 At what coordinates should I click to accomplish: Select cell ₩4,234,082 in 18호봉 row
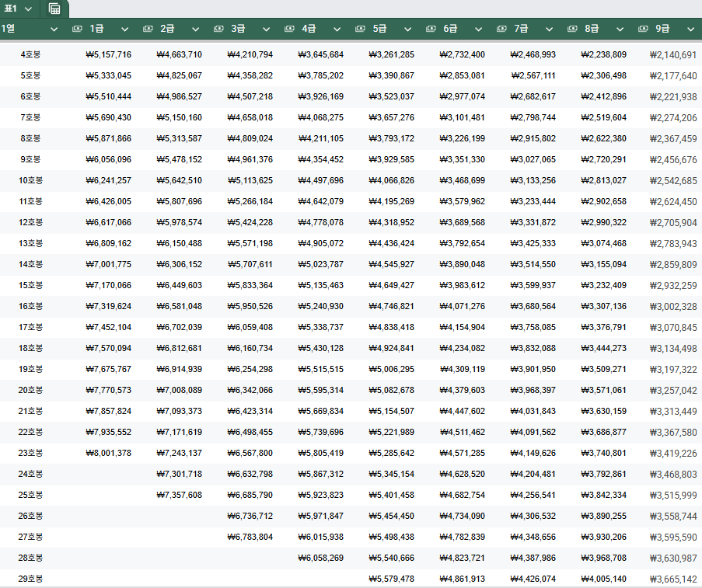pyautogui.click(x=463, y=348)
